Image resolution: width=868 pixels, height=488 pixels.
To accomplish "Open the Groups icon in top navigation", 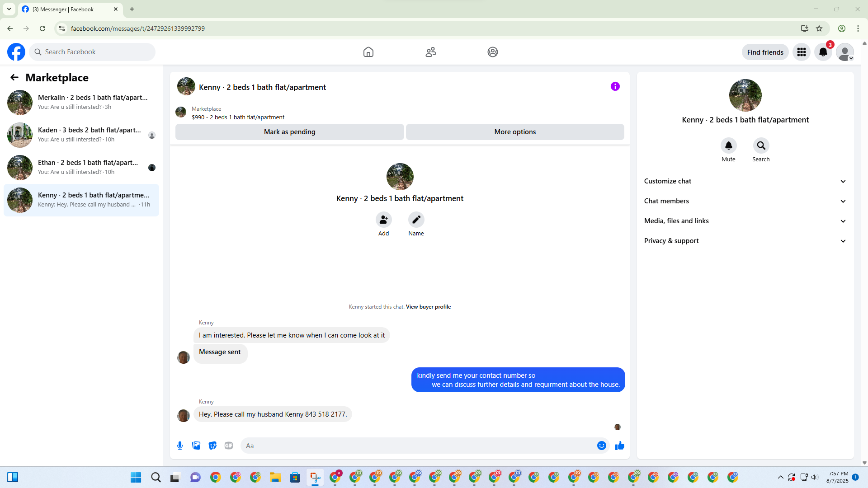I will 493,52.
